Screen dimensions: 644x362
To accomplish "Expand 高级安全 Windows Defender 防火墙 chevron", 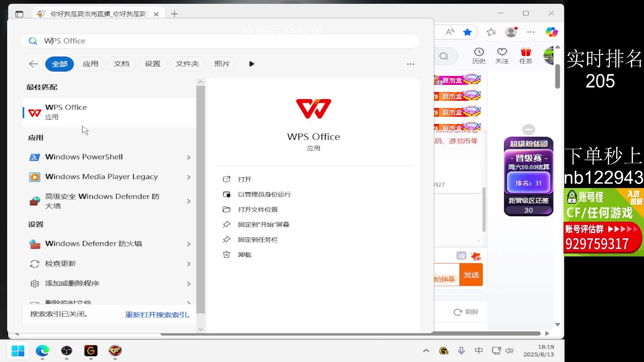I will (x=189, y=201).
